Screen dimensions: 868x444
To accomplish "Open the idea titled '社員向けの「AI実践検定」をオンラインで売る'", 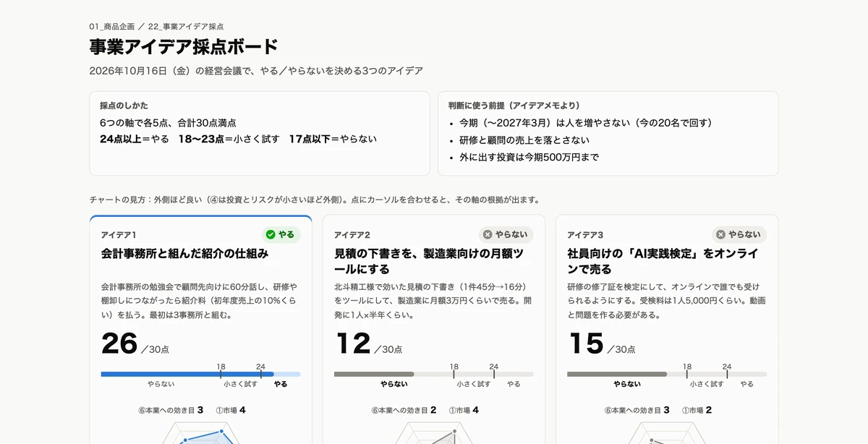I will click(x=663, y=261).
